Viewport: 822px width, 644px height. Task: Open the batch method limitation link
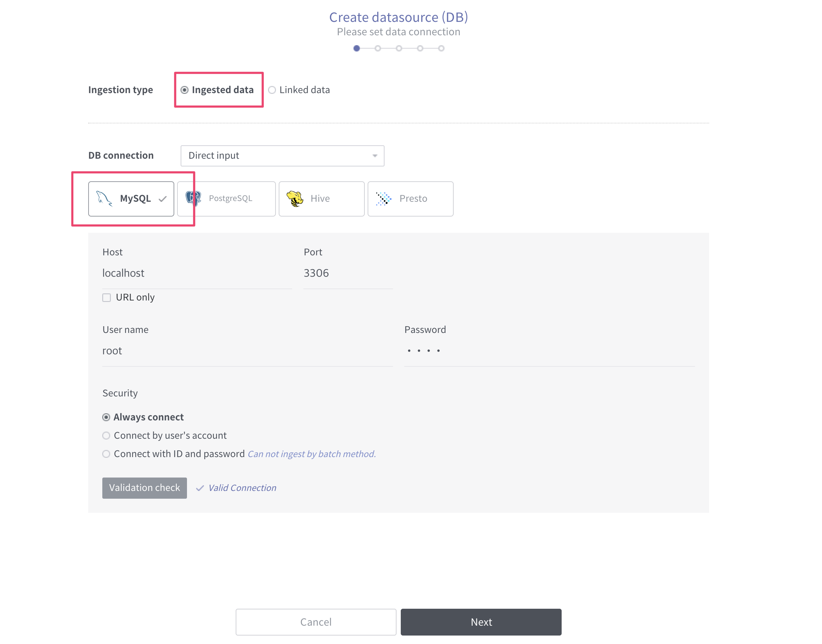[x=312, y=454]
